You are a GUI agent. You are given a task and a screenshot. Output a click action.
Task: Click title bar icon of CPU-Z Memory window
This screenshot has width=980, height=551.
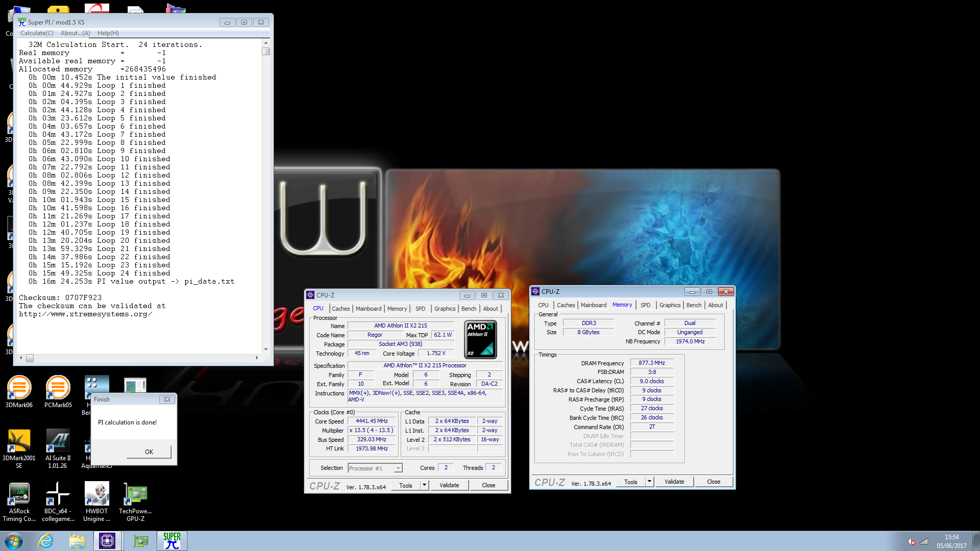click(535, 291)
